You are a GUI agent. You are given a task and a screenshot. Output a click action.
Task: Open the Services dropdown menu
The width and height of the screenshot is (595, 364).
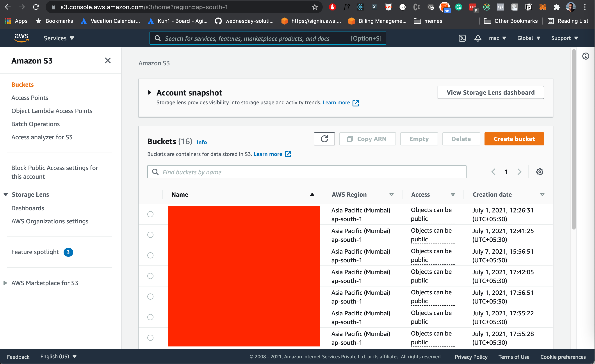coord(59,38)
